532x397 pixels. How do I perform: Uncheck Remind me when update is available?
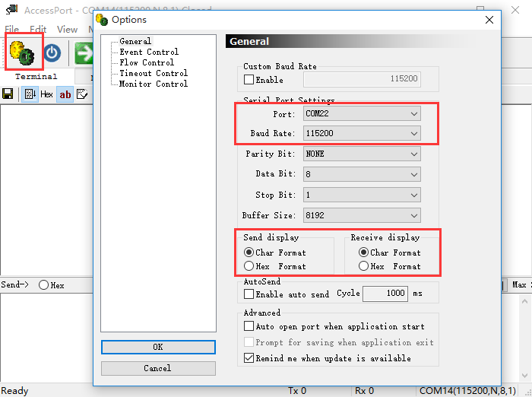(x=249, y=358)
